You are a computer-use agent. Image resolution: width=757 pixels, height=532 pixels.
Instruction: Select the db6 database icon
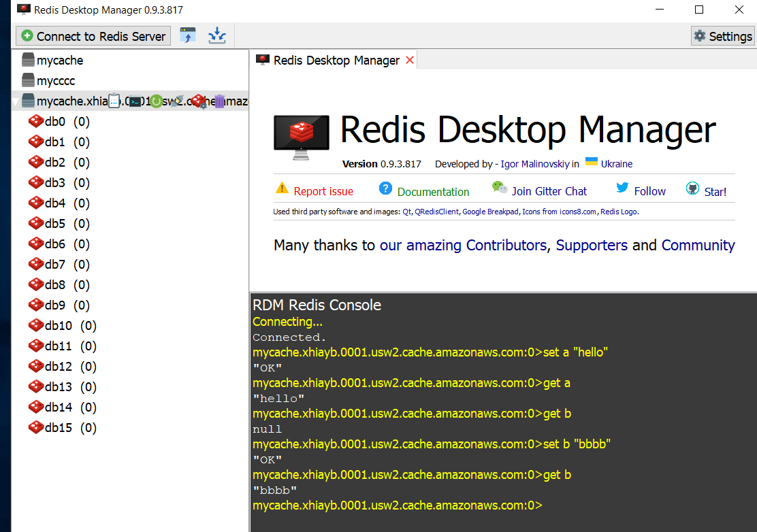35,244
